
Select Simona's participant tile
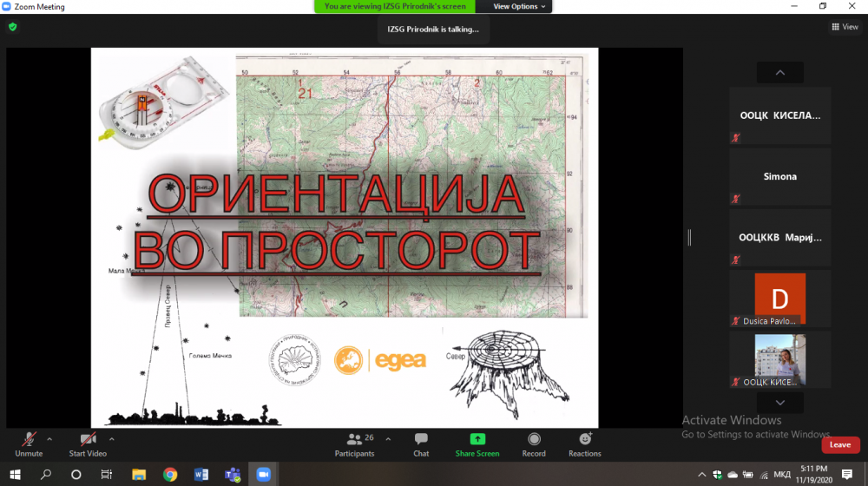[x=779, y=176]
